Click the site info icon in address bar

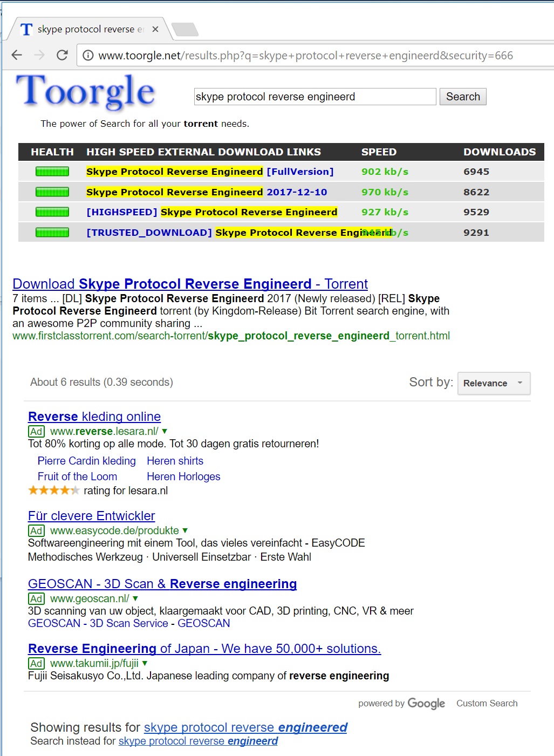click(88, 55)
